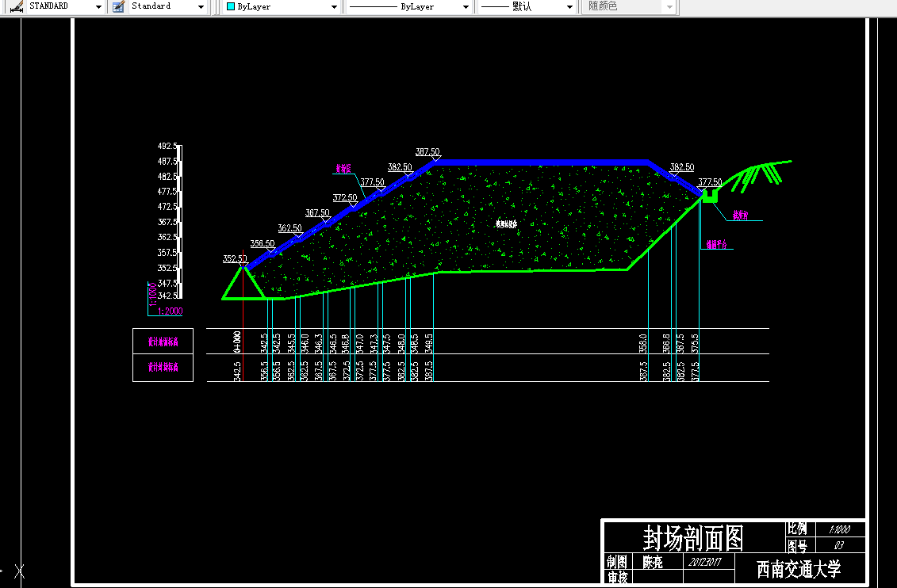897x588 pixels.
Task: Select the drawing number 03
Action: click(838, 545)
